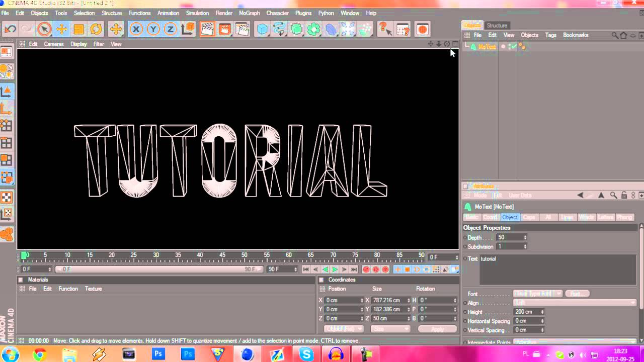
Task: Click the Record keyframe button
Action: tap(366, 269)
